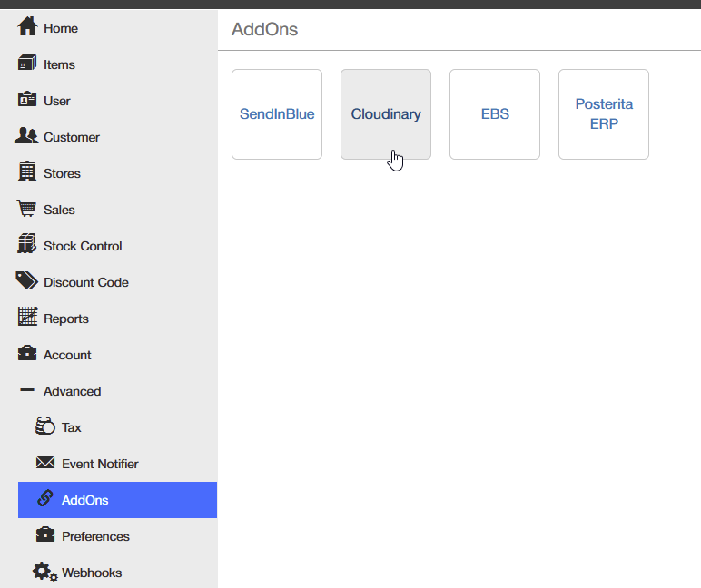This screenshot has height=588, width=701.
Task: Click the Home house icon
Action: [x=27, y=26]
